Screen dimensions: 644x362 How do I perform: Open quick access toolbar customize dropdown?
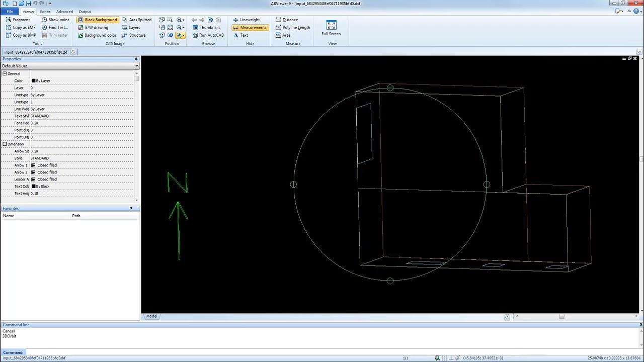point(50,4)
